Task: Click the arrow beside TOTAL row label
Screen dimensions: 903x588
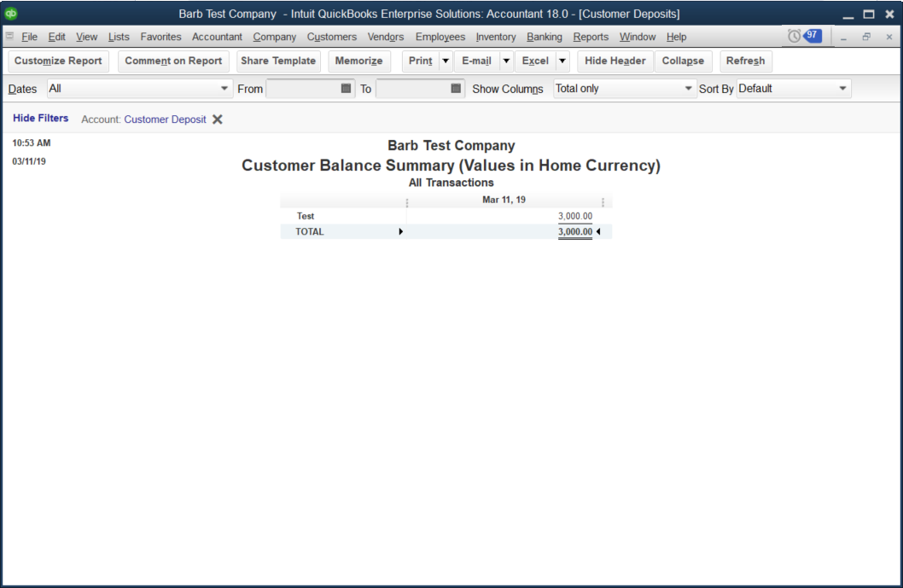Action: click(x=401, y=231)
